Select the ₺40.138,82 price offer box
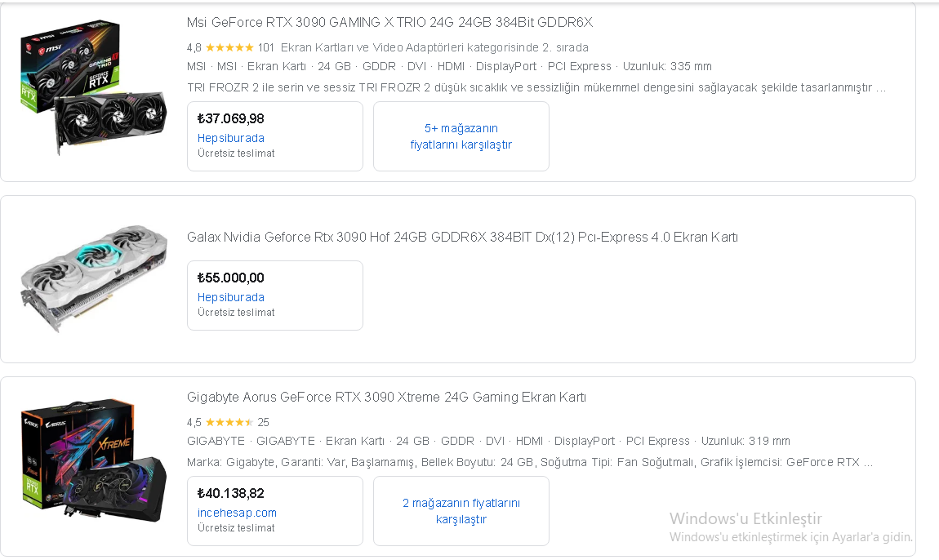 (275, 511)
